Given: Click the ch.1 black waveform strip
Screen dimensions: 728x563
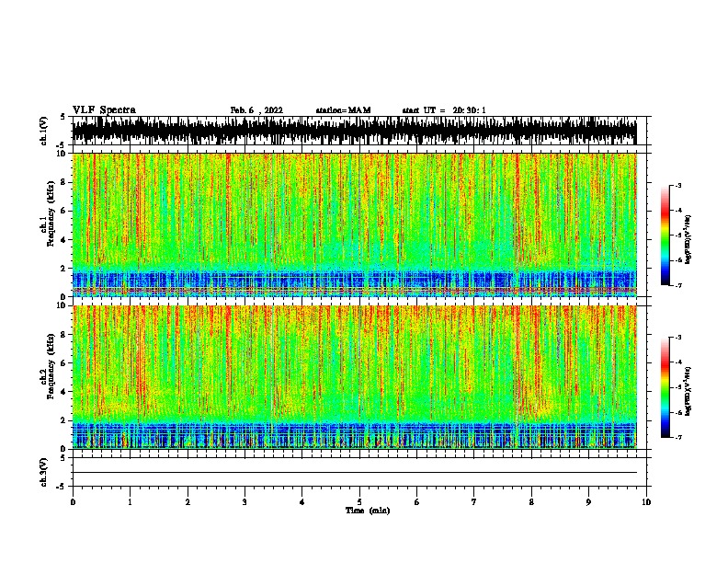Looking at the screenshot, I should pos(355,131).
